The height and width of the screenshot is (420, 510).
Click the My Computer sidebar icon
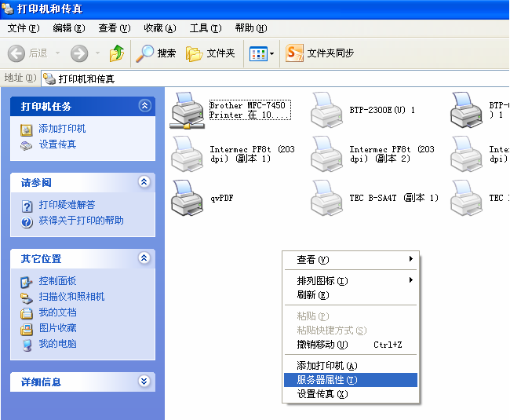27,345
